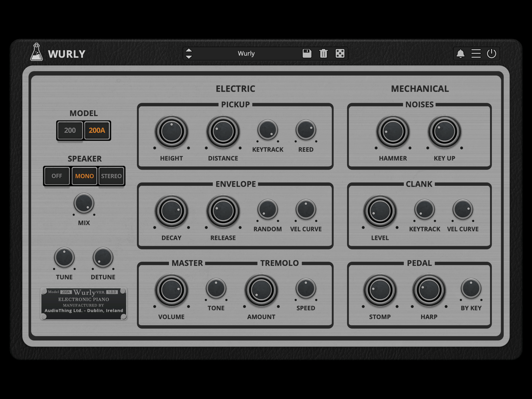Click the ELECTRIC section heading

click(x=235, y=89)
